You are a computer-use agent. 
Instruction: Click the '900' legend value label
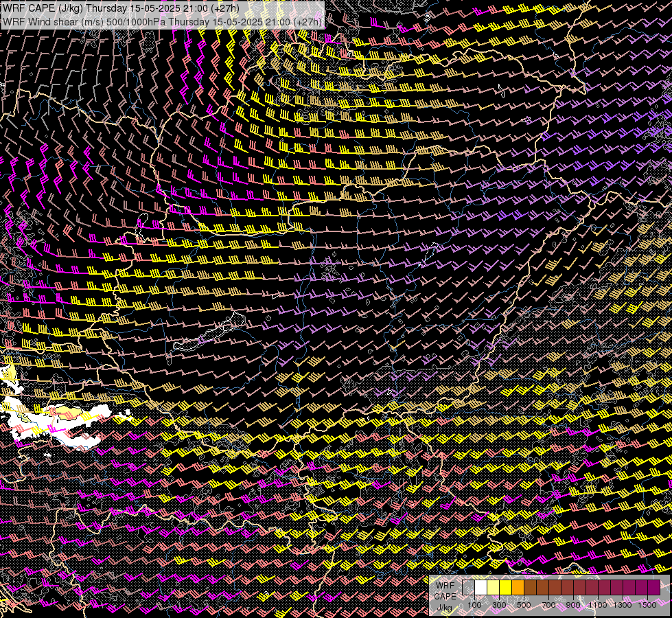(x=573, y=605)
